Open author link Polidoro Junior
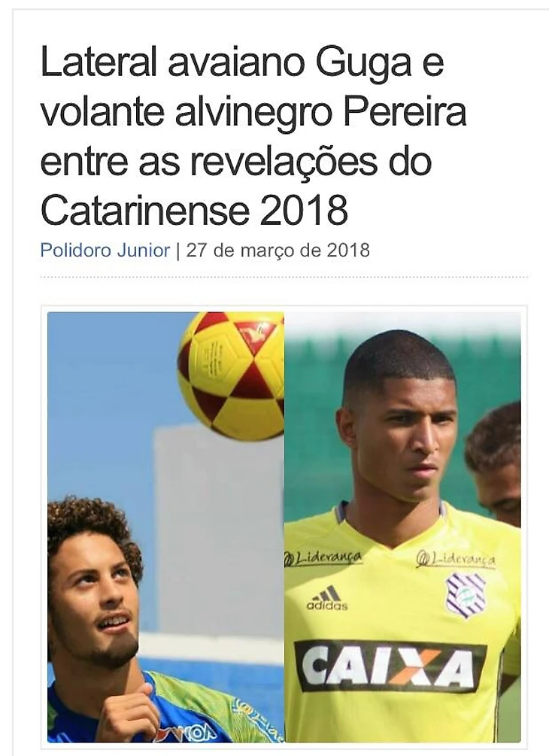Viewport: 549px width, 756px height. point(105,250)
